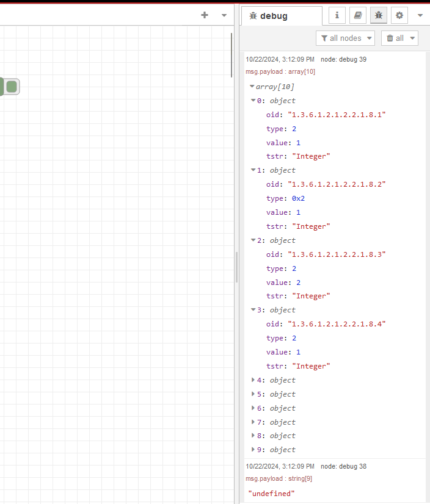This screenshot has height=504, width=430.
Task: Open the help book sidebar icon
Action: 358,15
